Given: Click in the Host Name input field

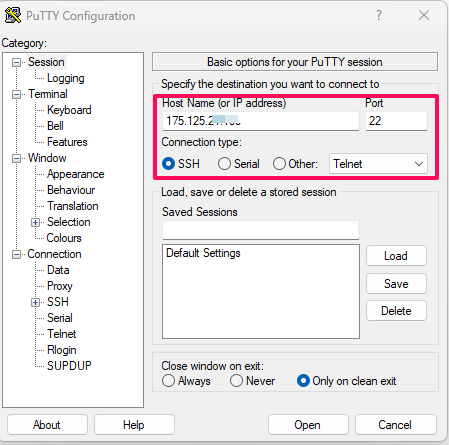Looking at the screenshot, I should [x=261, y=121].
